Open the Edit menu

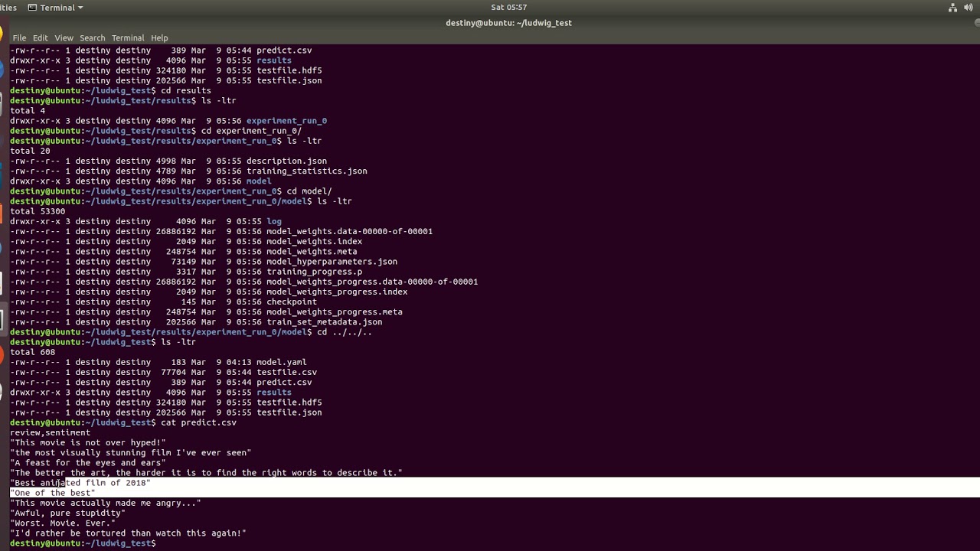coord(41,37)
